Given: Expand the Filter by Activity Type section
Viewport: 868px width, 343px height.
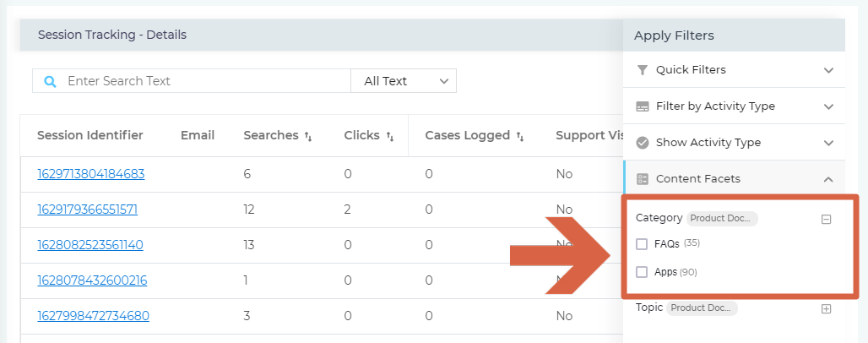Looking at the screenshot, I should coord(828,106).
